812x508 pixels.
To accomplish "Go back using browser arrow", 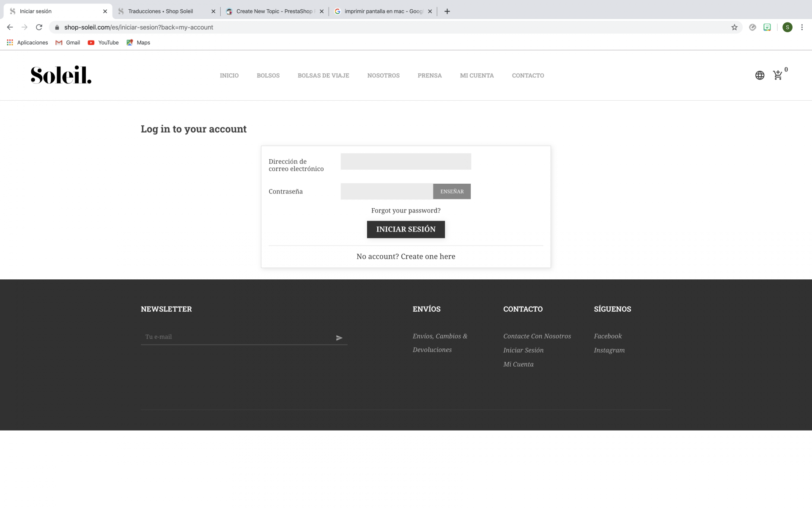I will coord(10,28).
